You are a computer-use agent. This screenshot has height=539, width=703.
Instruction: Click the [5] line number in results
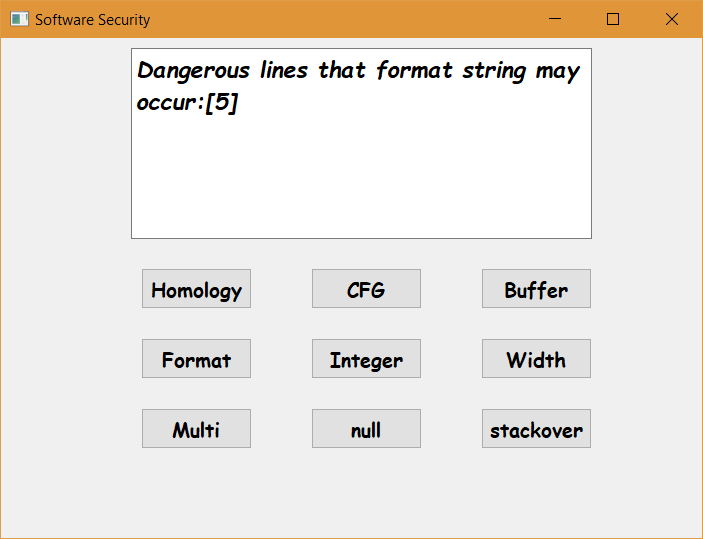[221, 103]
